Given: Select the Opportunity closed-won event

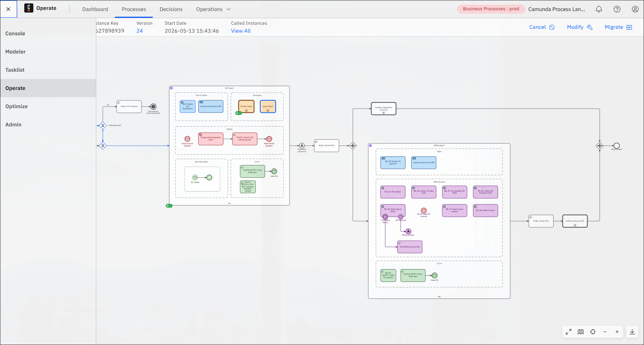Looking at the screenshot, I should pyautogui.click(x=302, y=146).
